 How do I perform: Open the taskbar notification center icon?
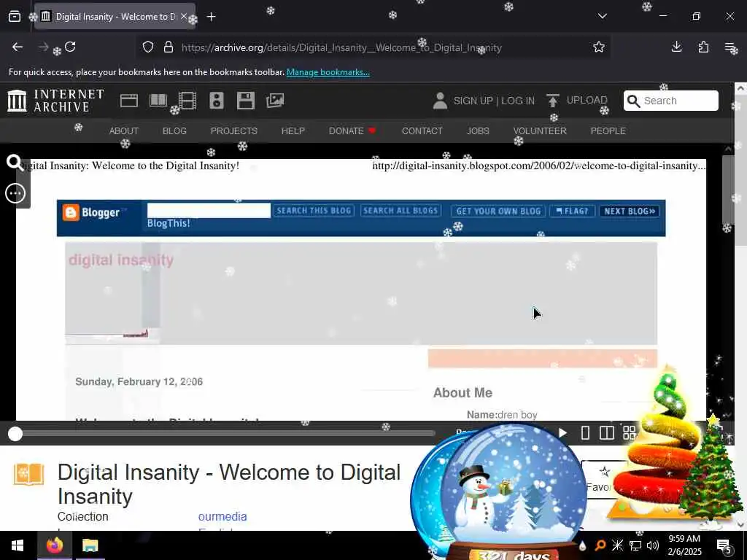coord(724,545)
